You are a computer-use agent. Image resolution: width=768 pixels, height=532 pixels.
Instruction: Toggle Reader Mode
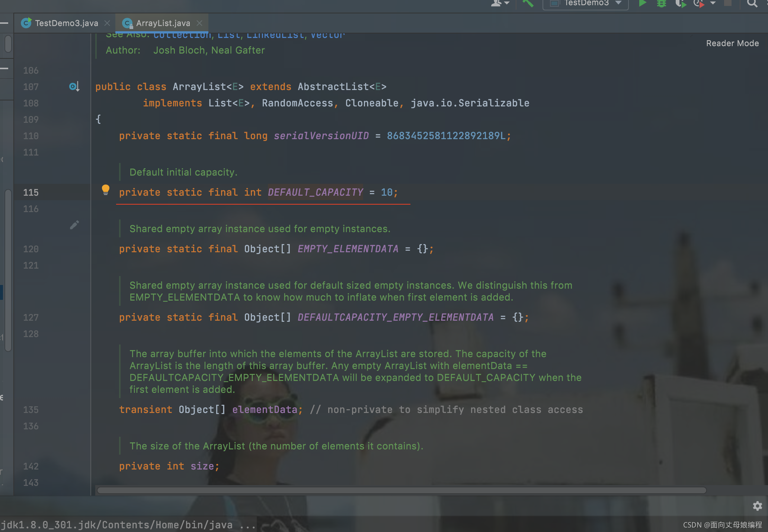pyautogui.click(x=732, y=43)
